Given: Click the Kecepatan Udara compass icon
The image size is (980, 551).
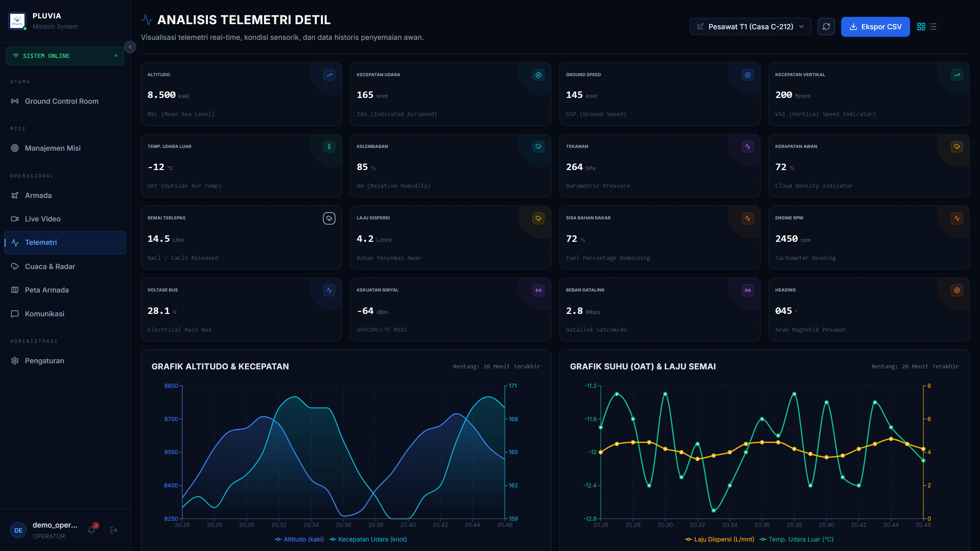Looking at the screenshot, I should pyautogui.click(x=538, y=75).
